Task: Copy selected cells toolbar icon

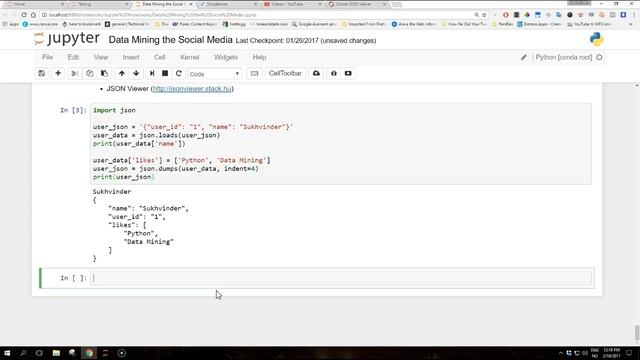Action: (89, 73)
